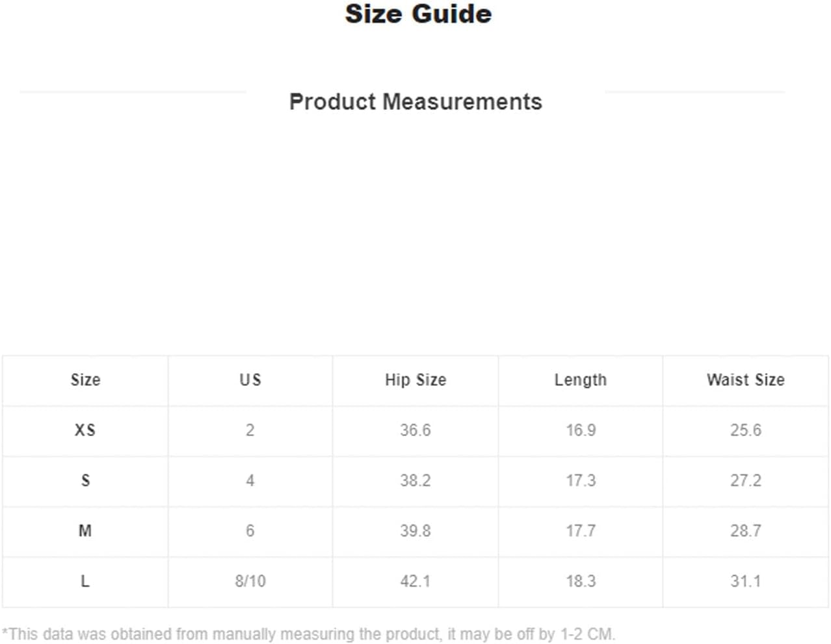Click the 18.3 length value
This screenshot has width=831, height=644.
[581, 581]
